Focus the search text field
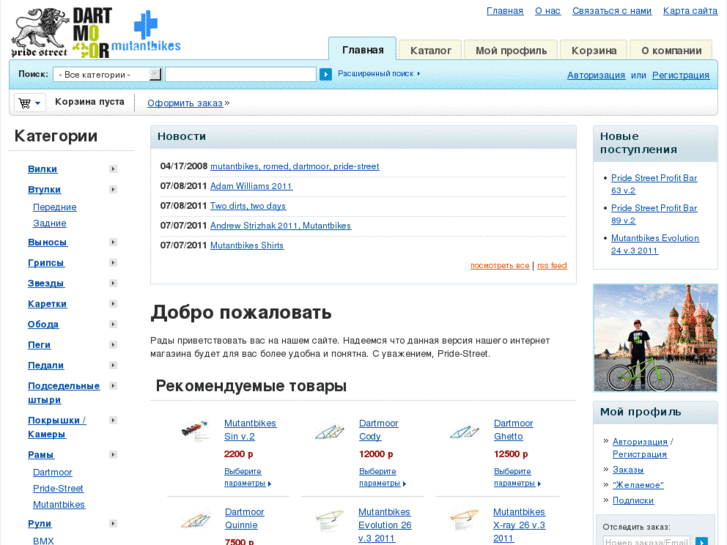 coord(241,74)
